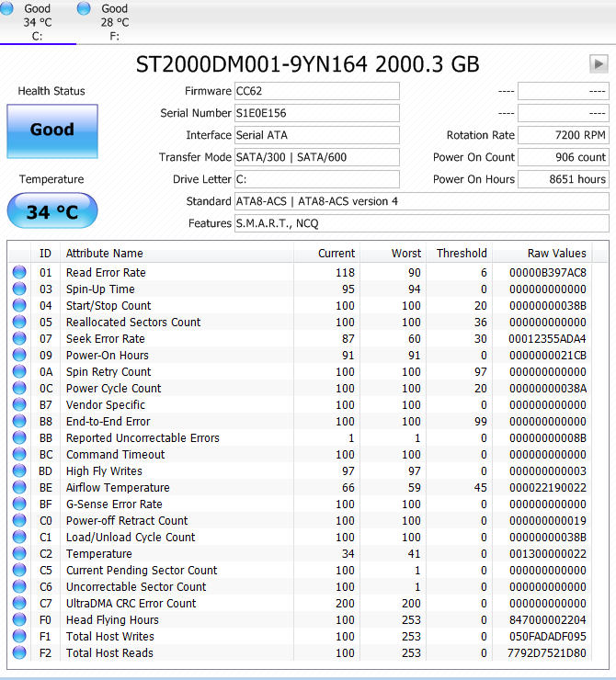This screenshot has width=616, height=680.
Task: Click raw value 050FADADF095 of Total Host Writes
Action: 547,636
